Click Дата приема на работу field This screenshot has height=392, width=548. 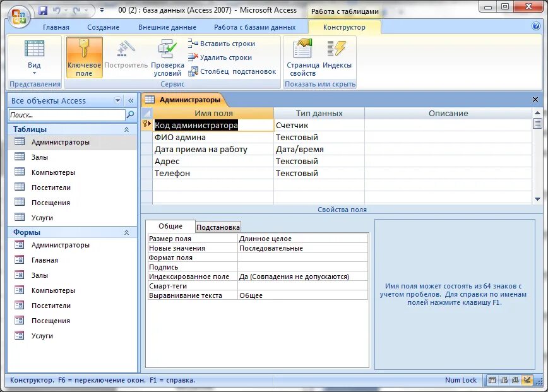point(213,150)
